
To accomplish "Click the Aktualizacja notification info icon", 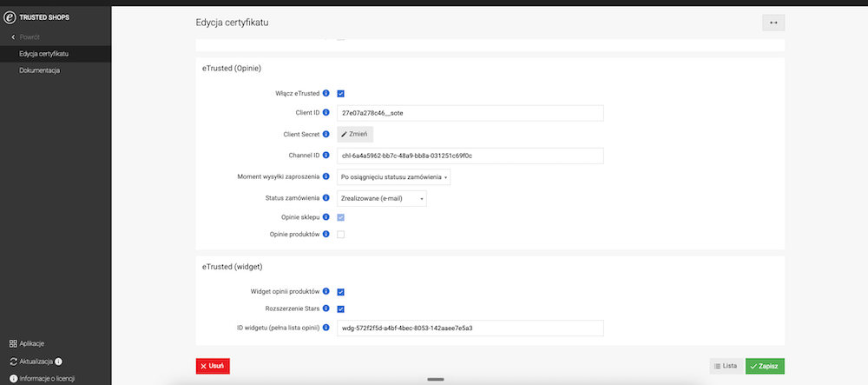I will coord(59,362).
